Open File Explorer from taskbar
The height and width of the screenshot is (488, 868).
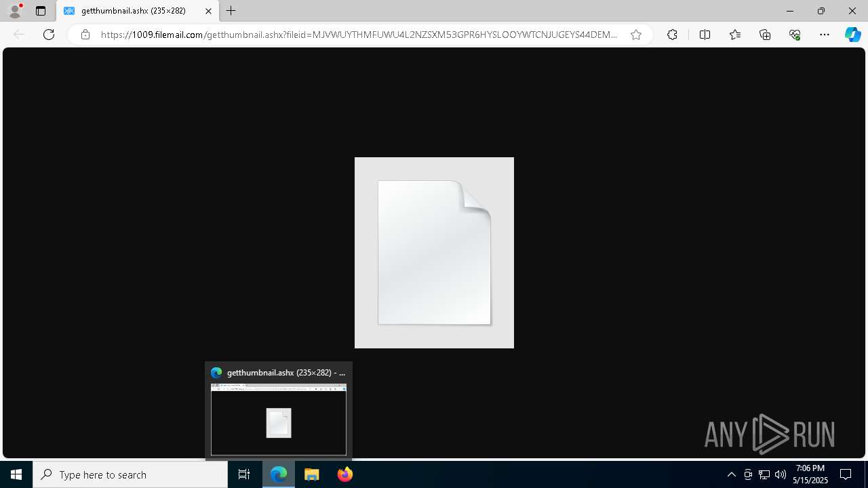pyautogui.click(x=312, y=474)
